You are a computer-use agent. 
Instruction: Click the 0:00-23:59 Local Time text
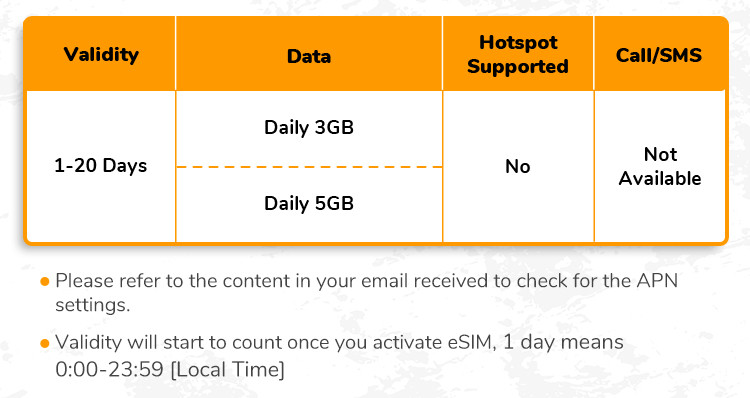[x=170, y=369]
